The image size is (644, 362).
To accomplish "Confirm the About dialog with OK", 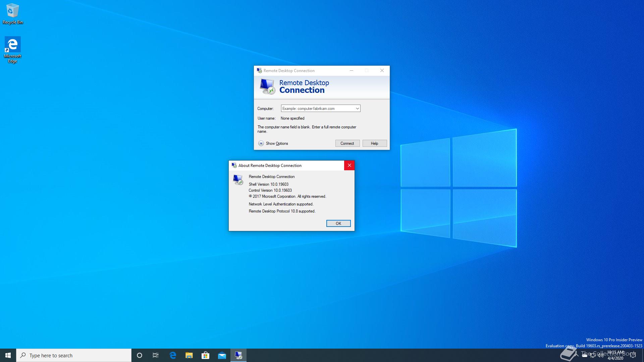I will 338,224.
